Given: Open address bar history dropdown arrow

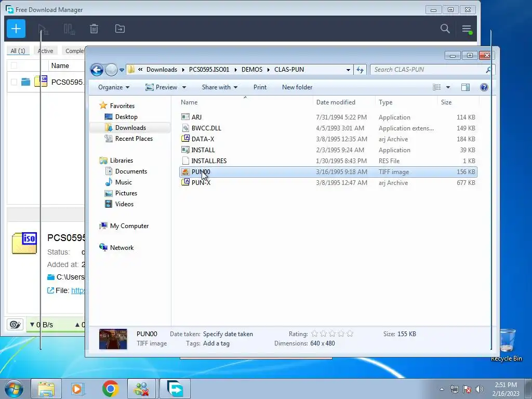Looking at the screenshot, I should 348,70.
